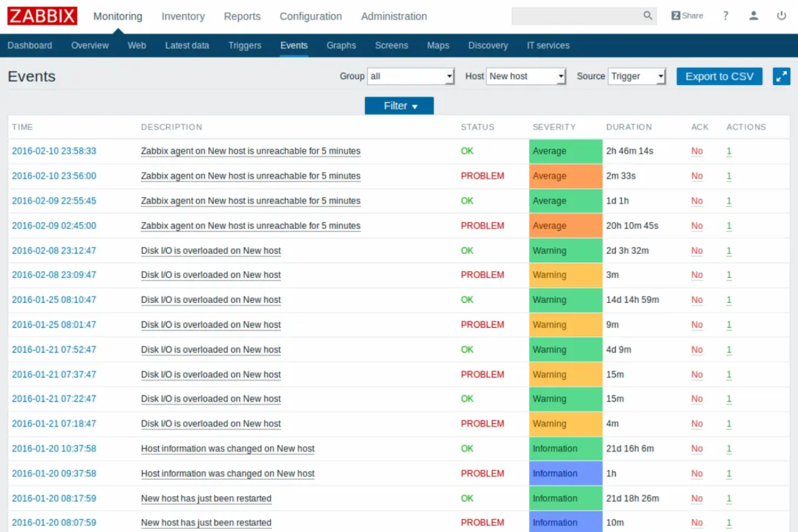
Task: Change the Source dropdown from Trigger
Action: pos(636,76)
